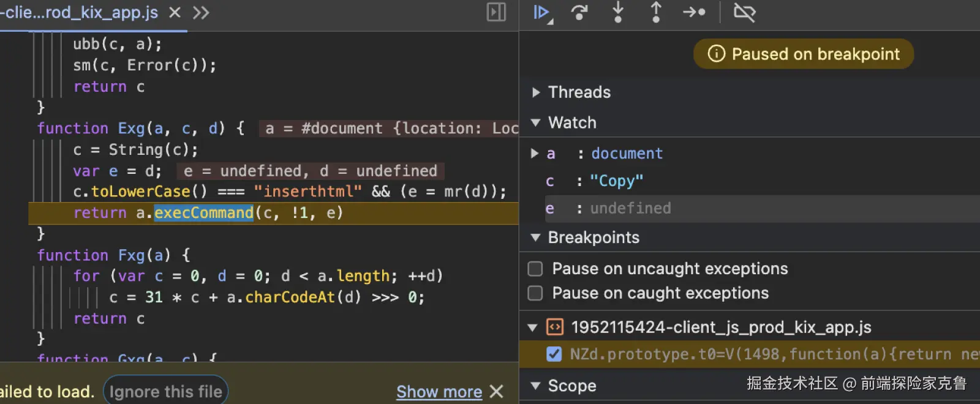980x404 pixels.
Task: Click the 'ubb(c, a);' line
Action: [x=118, y=44]
